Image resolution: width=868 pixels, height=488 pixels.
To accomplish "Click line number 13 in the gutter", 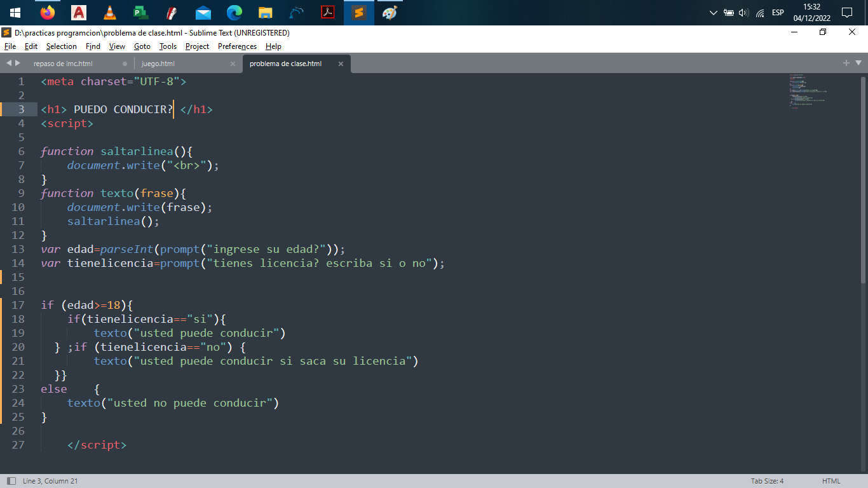I will pos(18,249).
